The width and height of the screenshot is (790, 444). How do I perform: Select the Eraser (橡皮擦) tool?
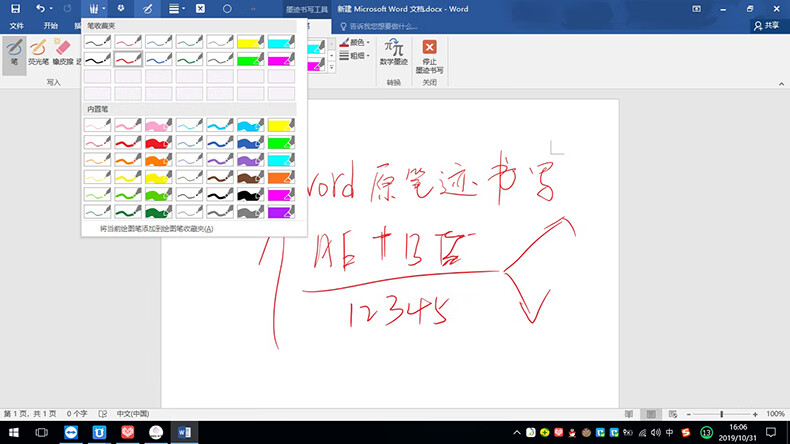tap(62, 53)
